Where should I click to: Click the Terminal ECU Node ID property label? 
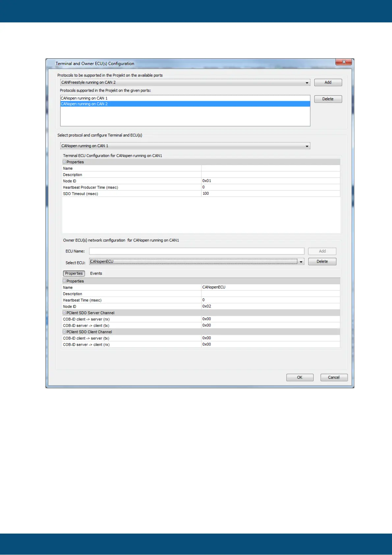click(x=70, y=181)
